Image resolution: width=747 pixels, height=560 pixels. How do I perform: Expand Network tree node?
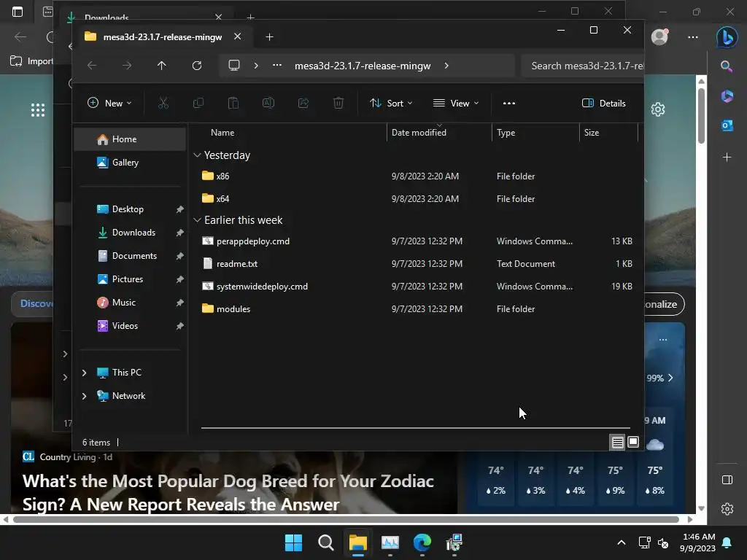(85, 396)
